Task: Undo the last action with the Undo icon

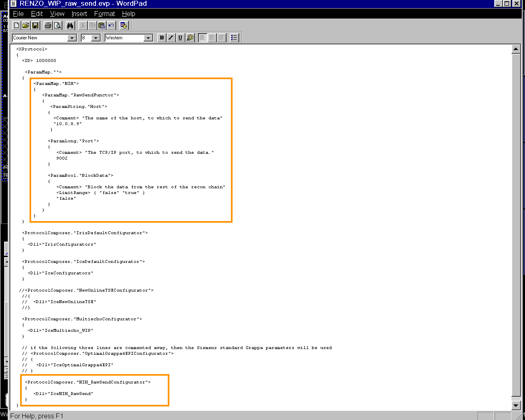Action: click(x=111, y=25)
